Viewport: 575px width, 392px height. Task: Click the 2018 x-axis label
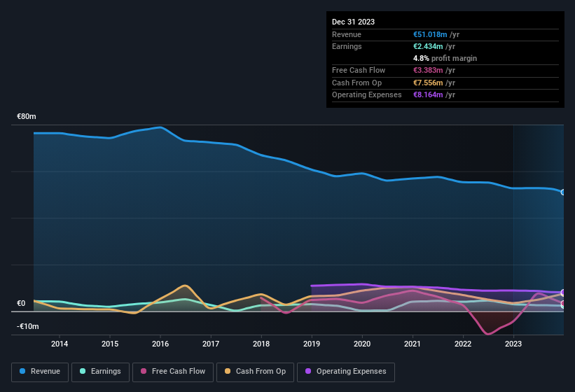(261, 344)
